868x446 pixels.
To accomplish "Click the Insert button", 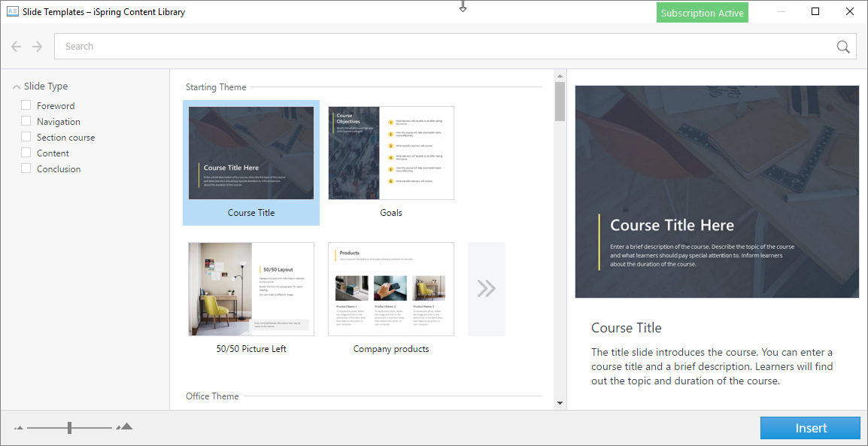I will pyautogui.click(x=810, y=427).
